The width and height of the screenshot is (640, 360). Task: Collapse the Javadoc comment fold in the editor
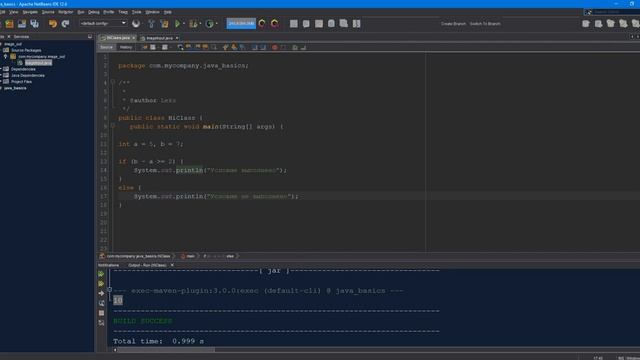click(113, 82)
